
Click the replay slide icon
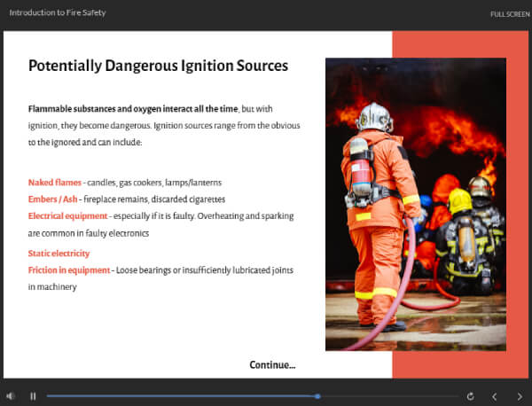click(470, 396)
